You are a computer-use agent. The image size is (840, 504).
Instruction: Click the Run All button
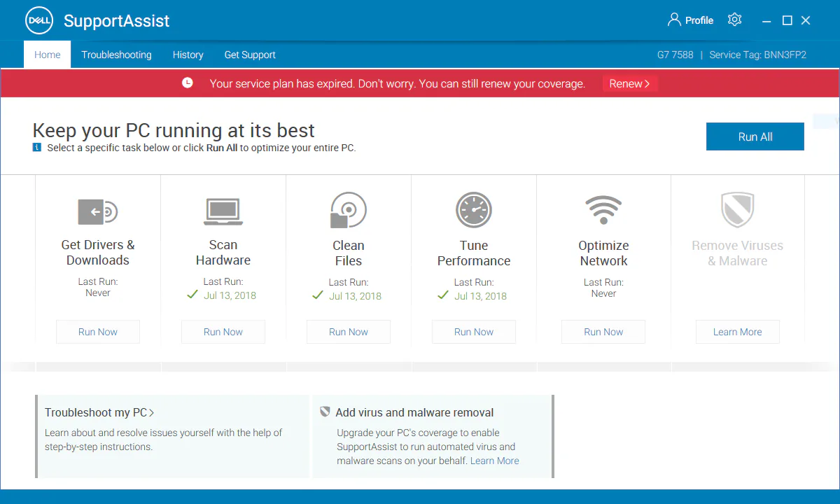755,136
